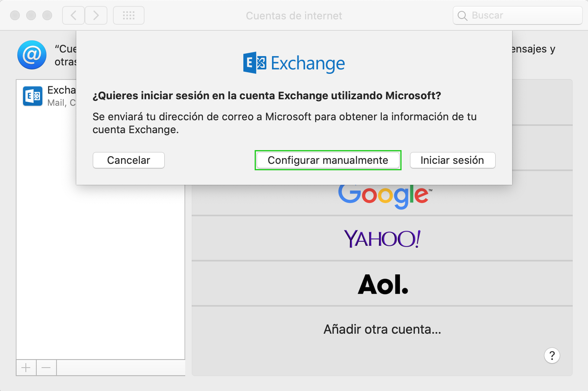Choose the Yahoo account provider

tap(382, 238)
